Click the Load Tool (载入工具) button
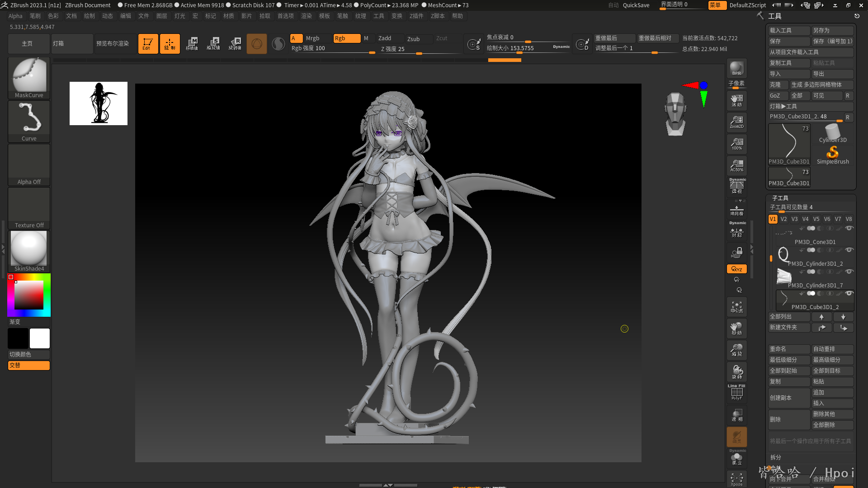Screen dimensions: 868x488 [x=789, y=30]
